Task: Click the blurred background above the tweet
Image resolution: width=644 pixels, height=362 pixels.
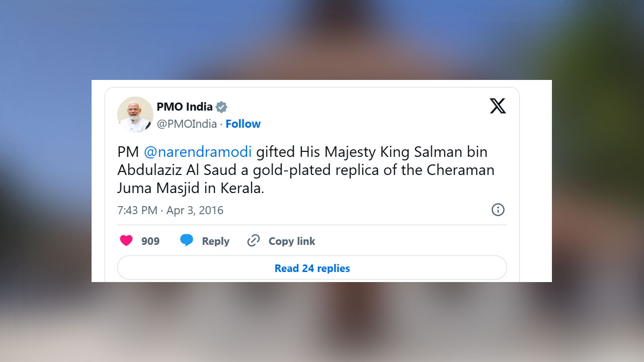Action: click(322, 40)
